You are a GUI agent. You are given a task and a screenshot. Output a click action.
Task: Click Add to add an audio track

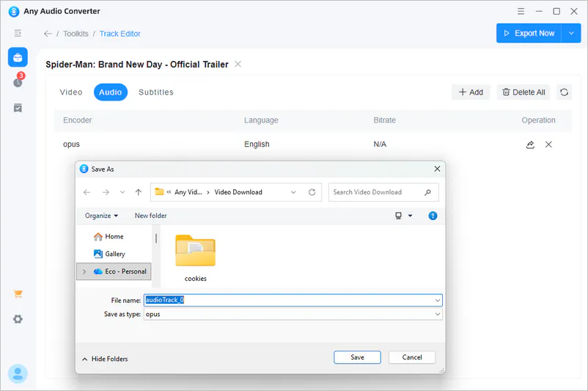point(471,92)
